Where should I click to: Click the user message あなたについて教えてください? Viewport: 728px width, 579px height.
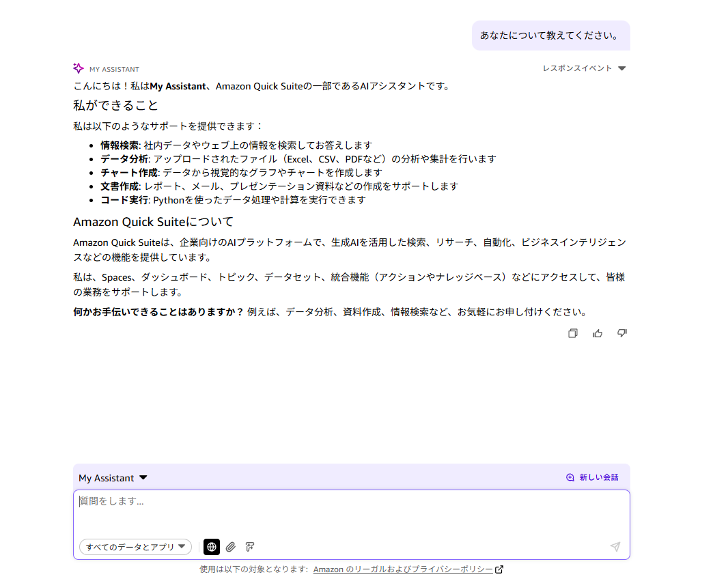(x=550, y=36)
